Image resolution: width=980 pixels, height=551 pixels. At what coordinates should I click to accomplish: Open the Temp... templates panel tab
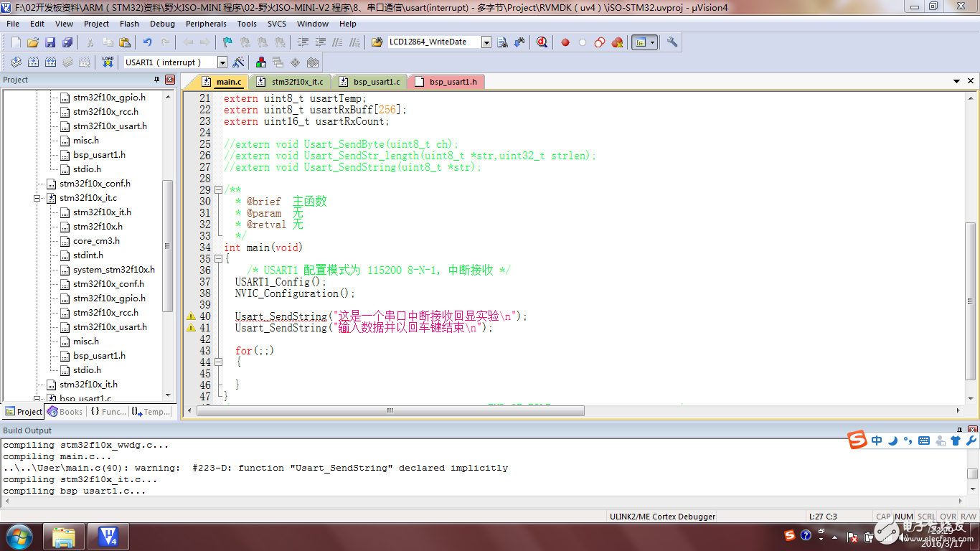[151, 412]
